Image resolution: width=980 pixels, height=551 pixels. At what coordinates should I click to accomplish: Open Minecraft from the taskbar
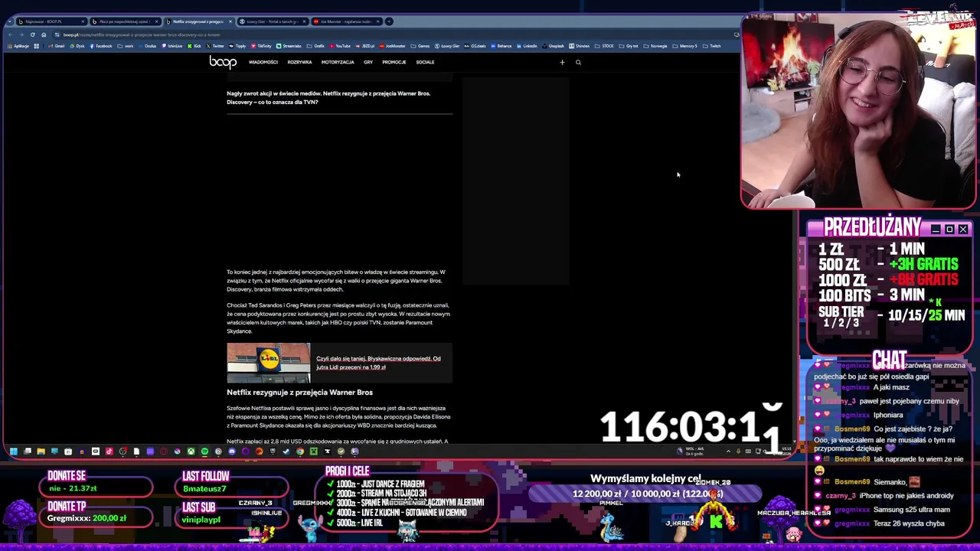(313, 452)
